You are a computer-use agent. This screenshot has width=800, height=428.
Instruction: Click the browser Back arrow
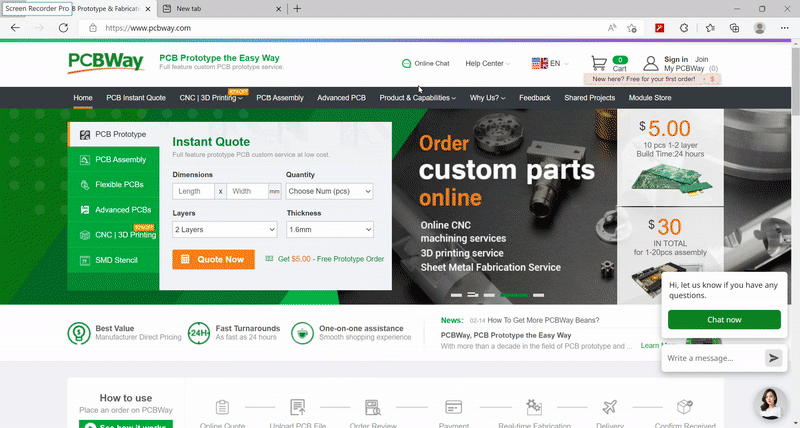tap(16, 28)
